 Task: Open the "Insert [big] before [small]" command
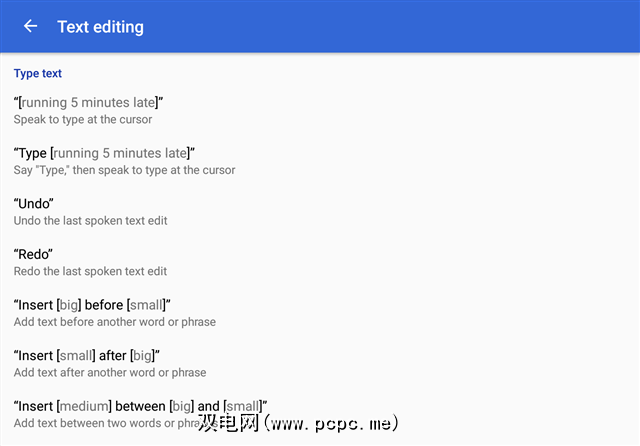pos(93,304)
